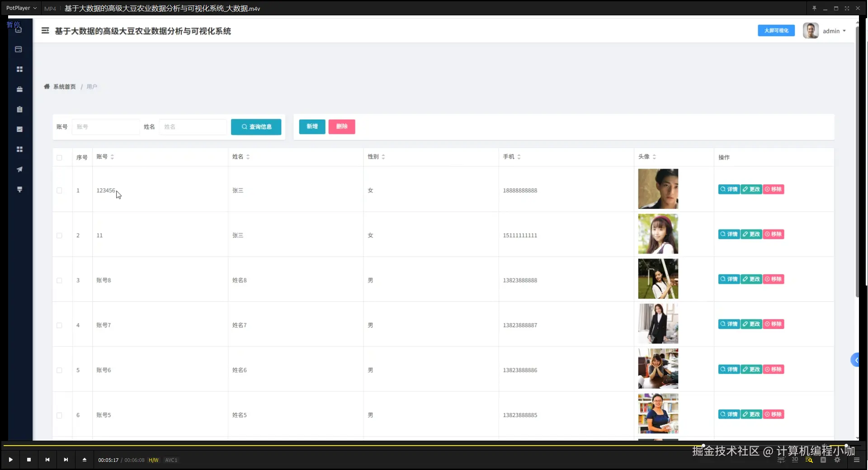Toggle the 360 video mode icon
The width and height of the screenshot is (868, 470).
(x=781, y=460)
